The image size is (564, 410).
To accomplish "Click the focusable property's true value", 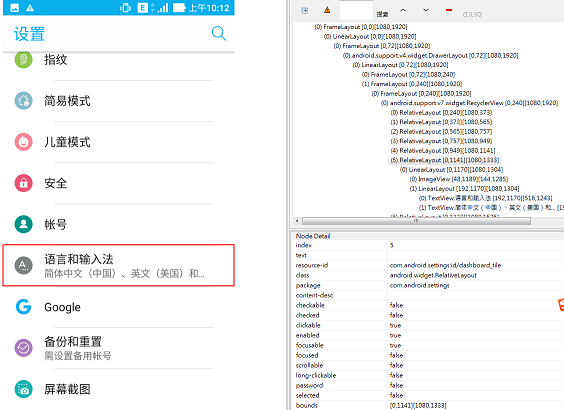I will (x=395, y=345).
